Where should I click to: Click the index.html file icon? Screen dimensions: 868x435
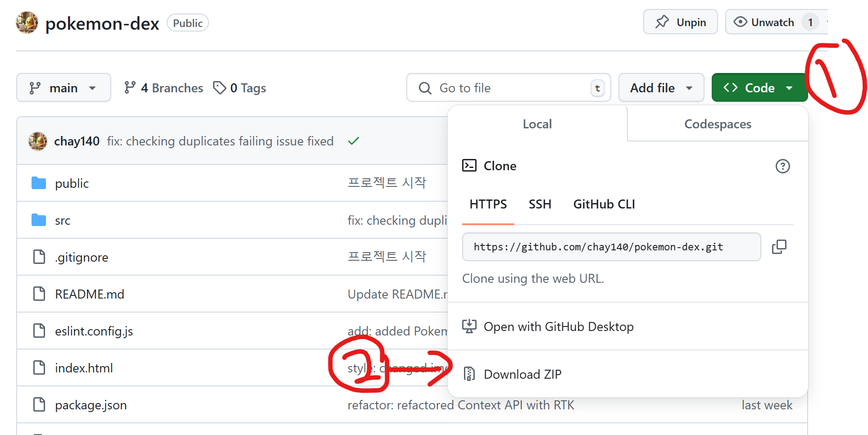coord(39,368)
